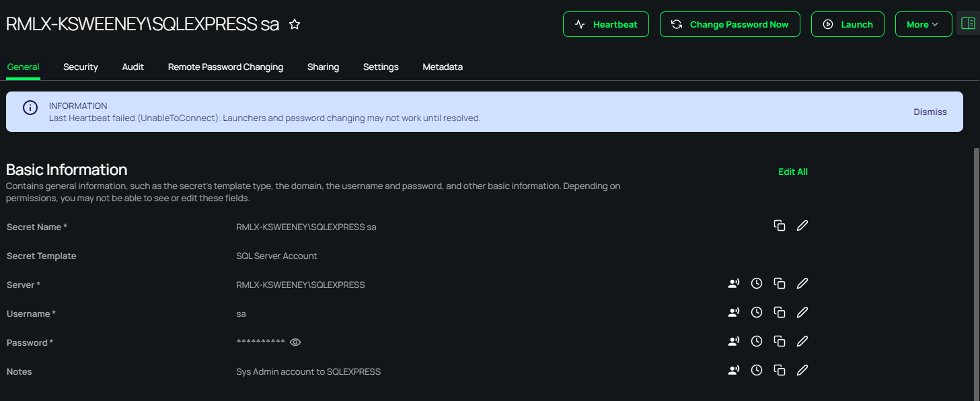This screenshot has height=401, width=980.
Task: Click Edit All link
Action: pos(793,172)
